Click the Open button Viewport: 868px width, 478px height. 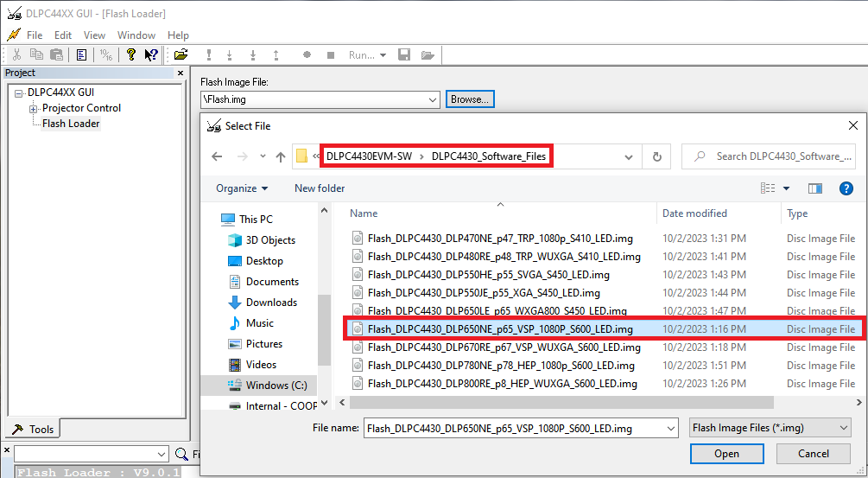coord(726,454)
